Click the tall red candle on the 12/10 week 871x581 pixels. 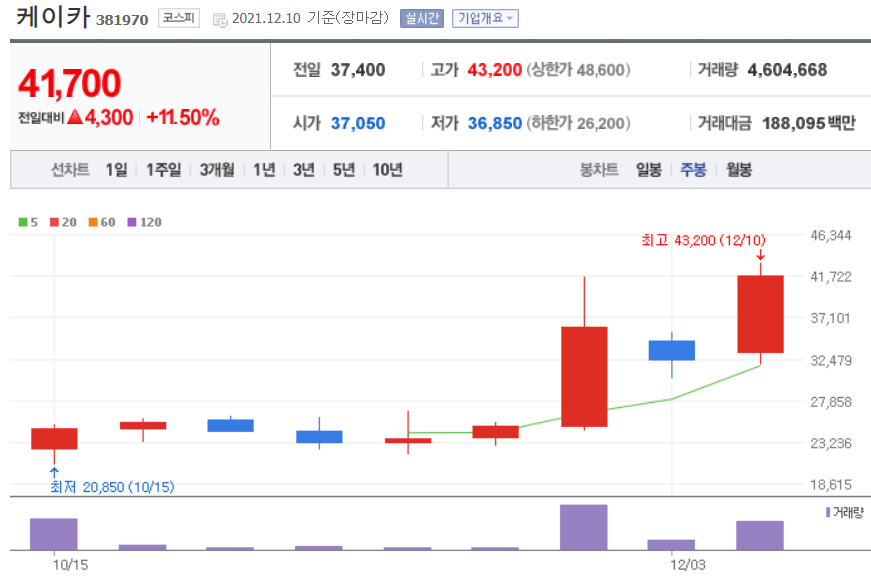click(x=760, y=314)
